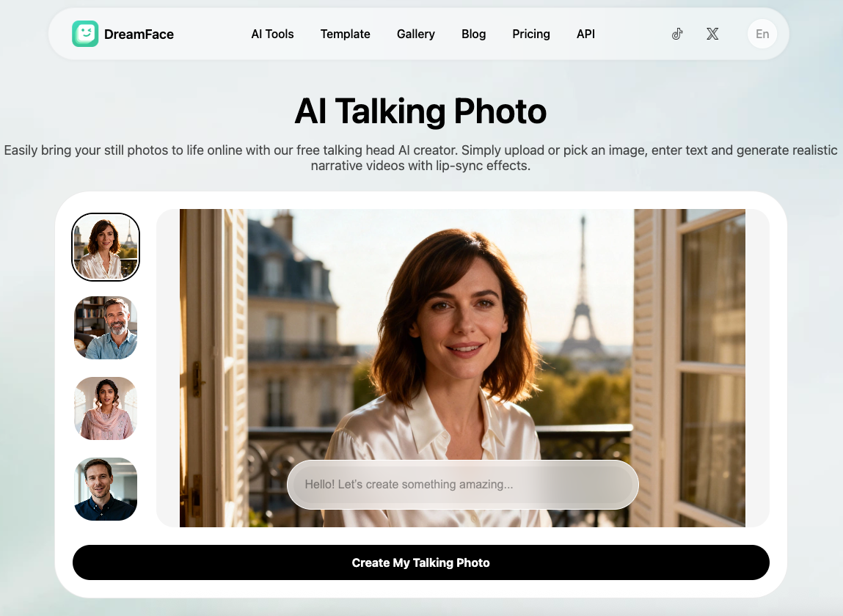
Task: Click the AI Talking Photo heading
Action: click(420, 111)
